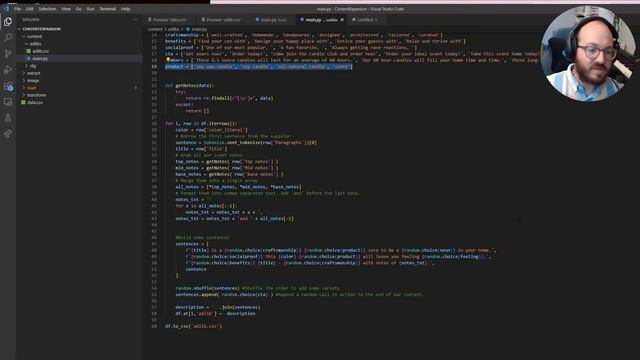This screenshot has width=640, height=360.
Task: Click the VS Code logo in title bar
Action: tap(6, 9)
